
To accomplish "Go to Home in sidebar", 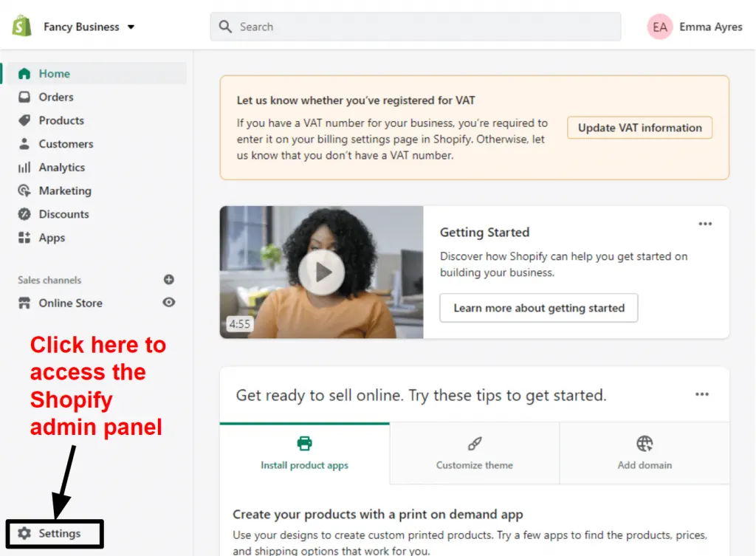I will (x=95, y=73).
